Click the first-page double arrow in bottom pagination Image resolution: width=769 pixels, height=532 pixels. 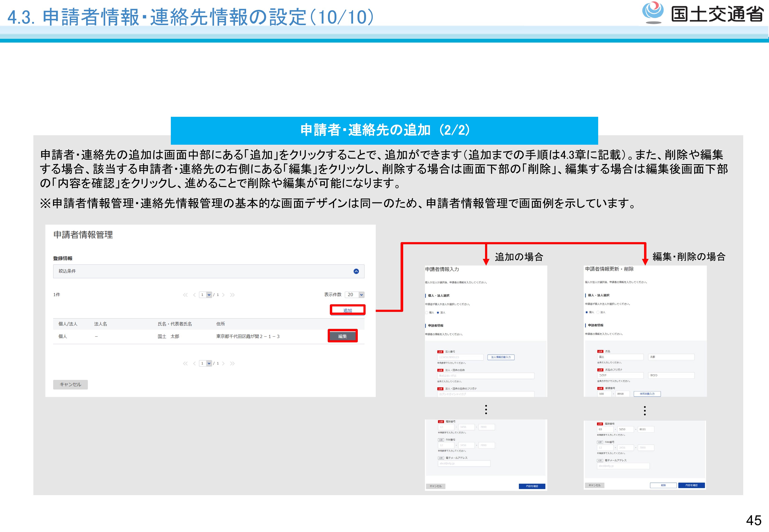tap(185, 363)
